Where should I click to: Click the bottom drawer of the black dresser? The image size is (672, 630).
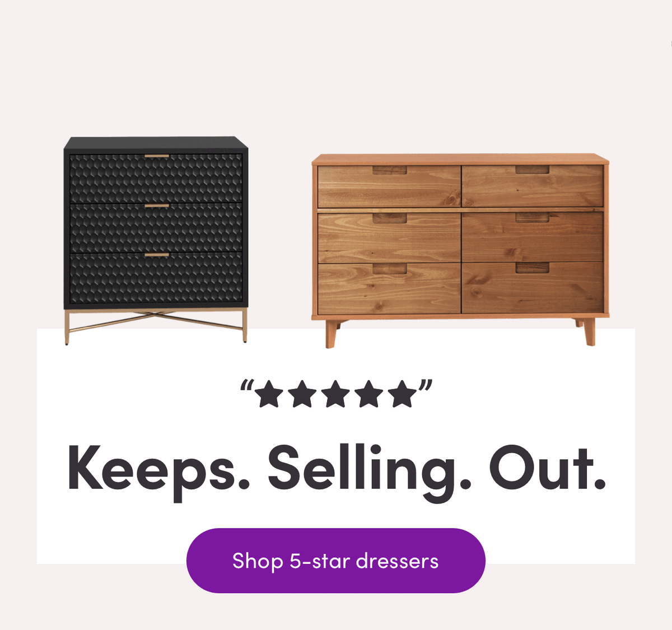click(156, 278)
